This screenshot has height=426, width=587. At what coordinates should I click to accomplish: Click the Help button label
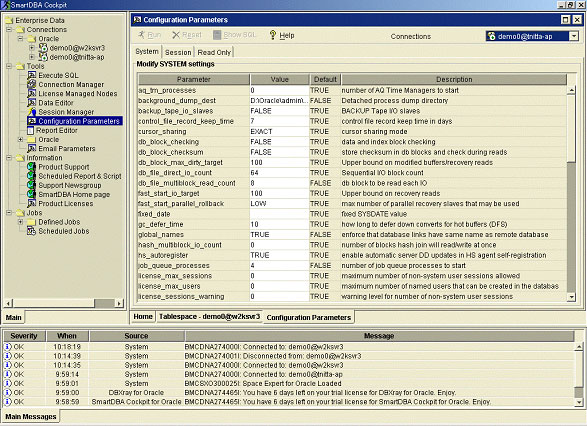(287, 35)
